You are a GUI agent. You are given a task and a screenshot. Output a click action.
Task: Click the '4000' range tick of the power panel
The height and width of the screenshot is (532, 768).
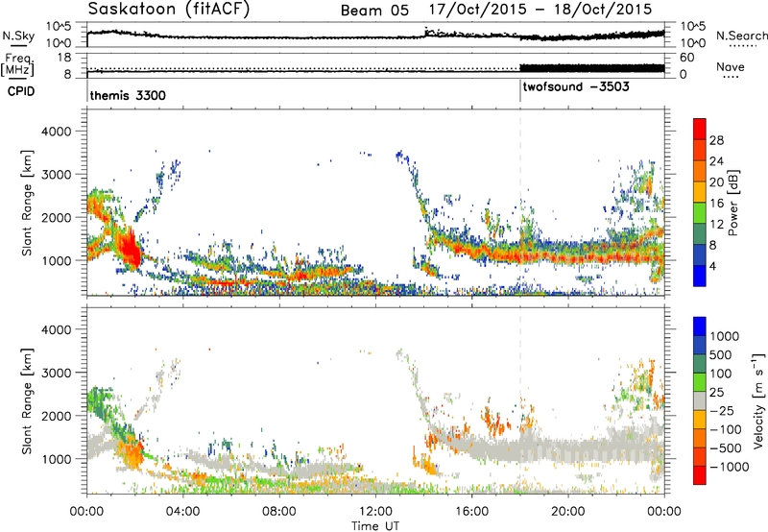[56, 132]
